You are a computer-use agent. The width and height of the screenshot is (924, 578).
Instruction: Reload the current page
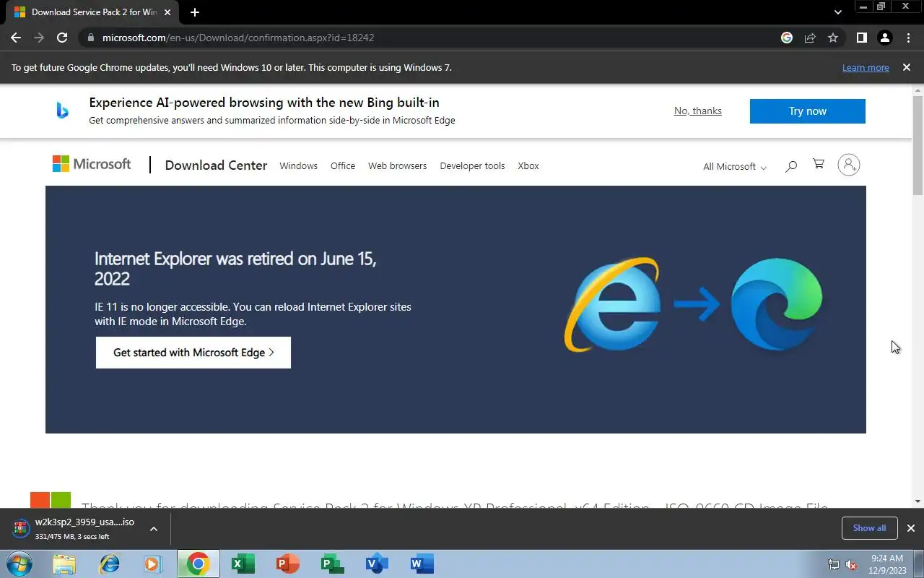[62, 38]
